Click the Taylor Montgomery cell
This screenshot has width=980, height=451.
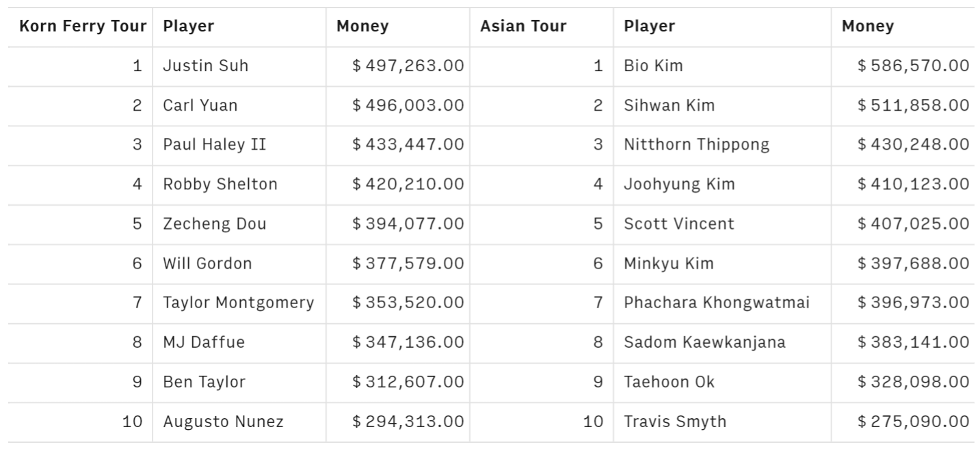pos(238,303)
